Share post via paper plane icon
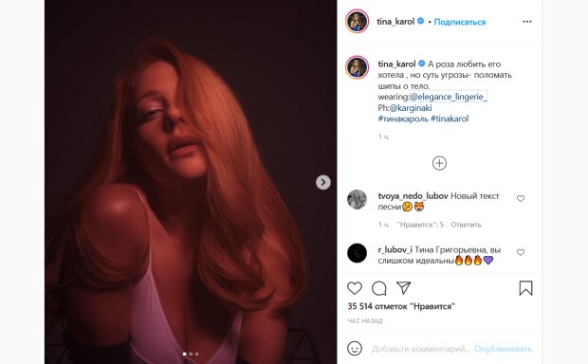 tap(403, 288)
